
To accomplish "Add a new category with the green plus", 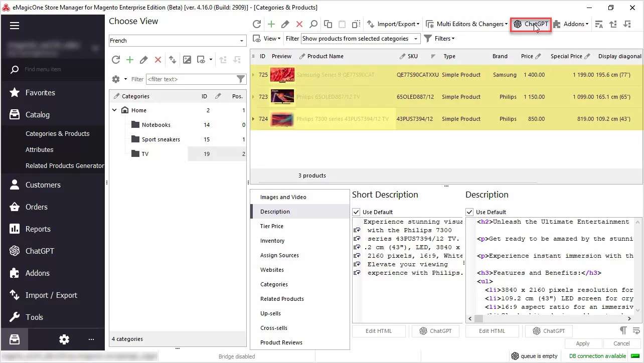I will pyautogui.click(x=130, y=60).
